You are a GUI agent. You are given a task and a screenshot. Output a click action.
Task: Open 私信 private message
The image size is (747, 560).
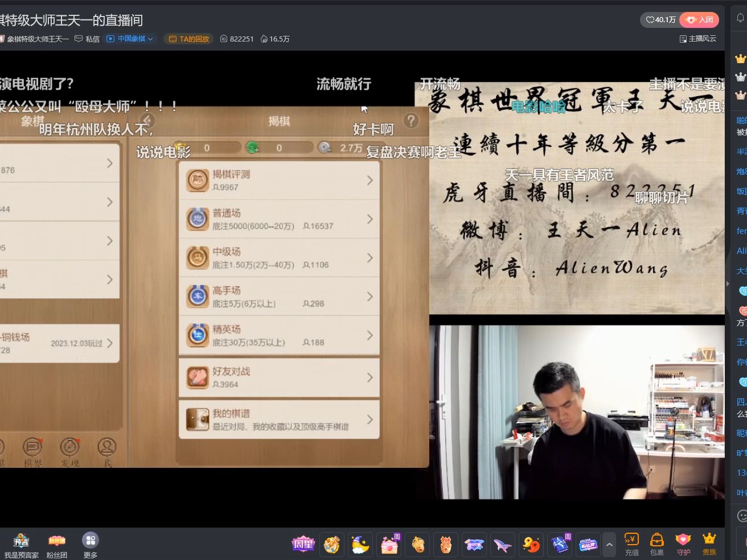87,39
